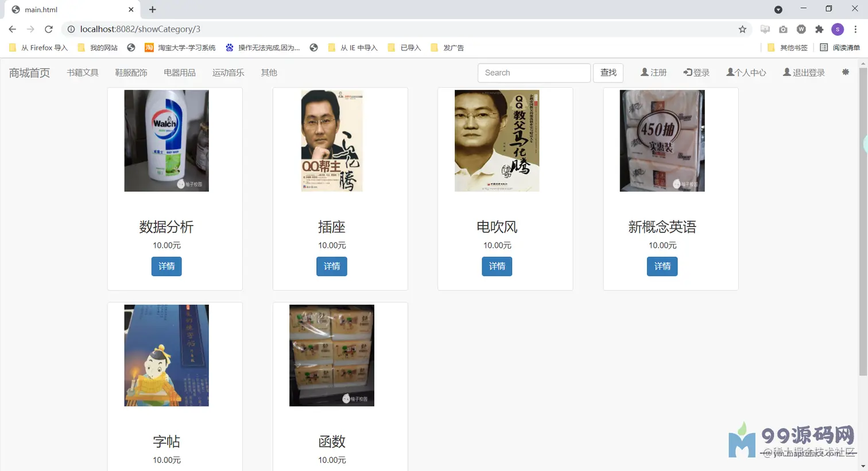Viewport: 868px width, 471px height.
Task: Select the 其他 category
Action: 269,73
